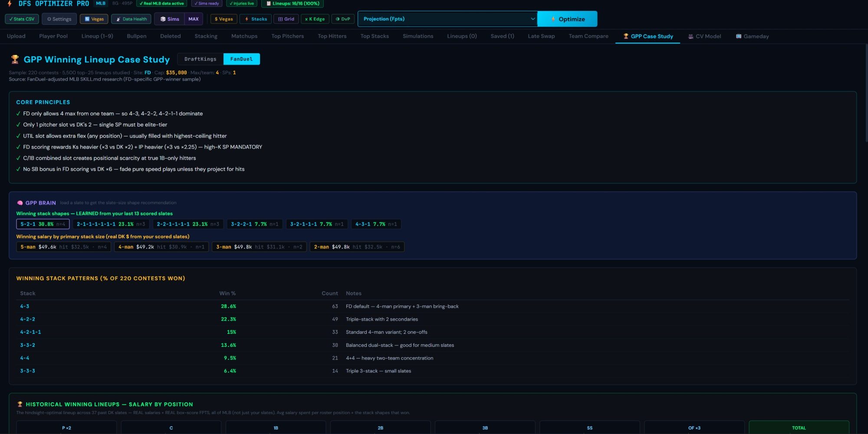The height and width of the screenshot is (434, 868).
Task: Select the 5-2-1 stack shape chip
Action: coord(43,224)
